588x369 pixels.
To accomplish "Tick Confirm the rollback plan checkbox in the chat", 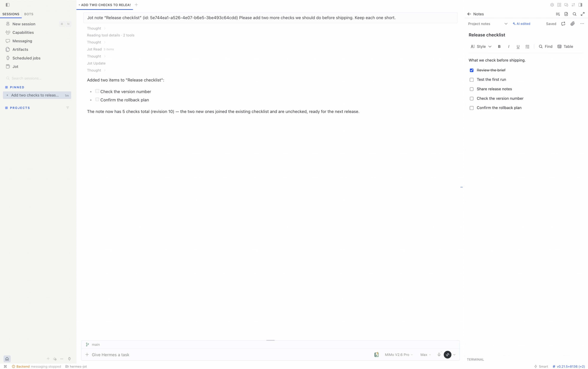I will point(97,99).
